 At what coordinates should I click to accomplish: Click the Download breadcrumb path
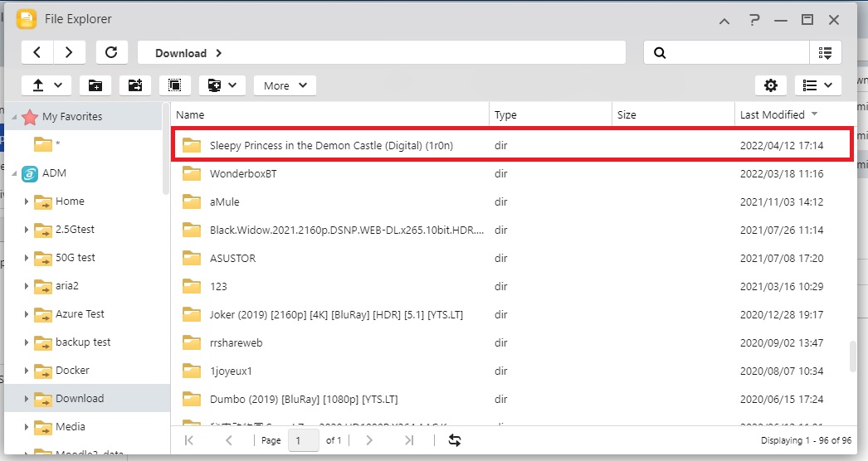point(180,53)
